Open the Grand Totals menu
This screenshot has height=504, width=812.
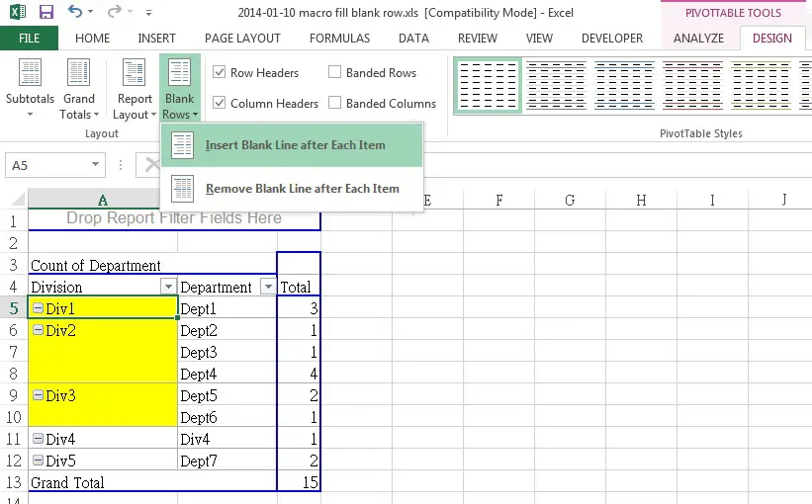[x=79, y=88]
